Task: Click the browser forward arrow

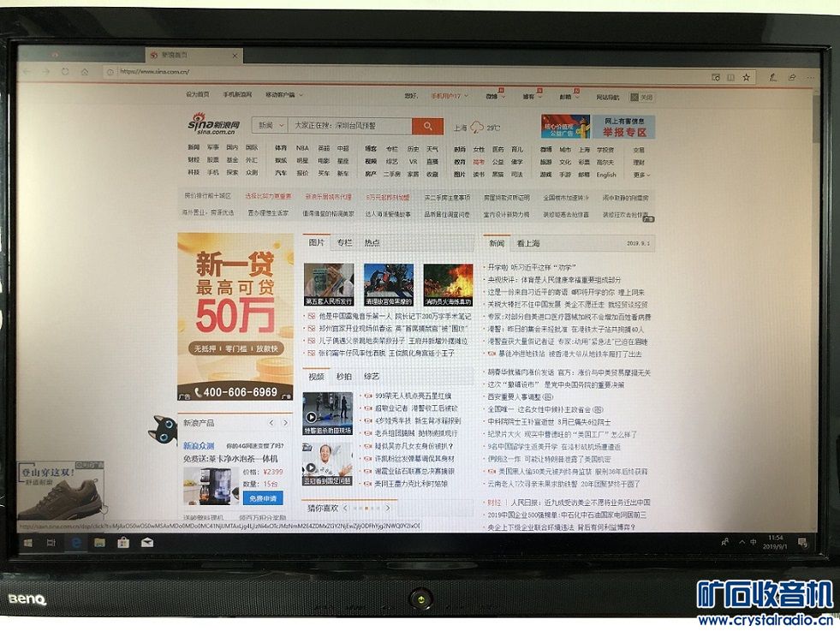Action: coord(46,71)
